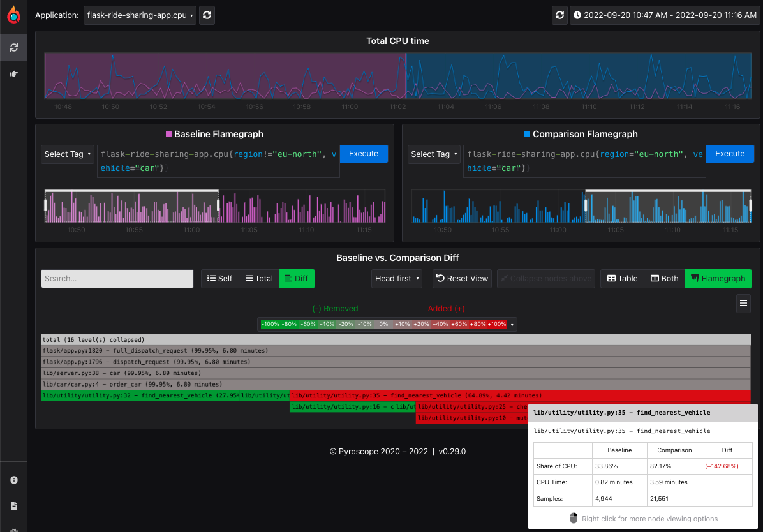
Task: Click the 4,944 baseline samples value
Action: tap(604, 499)
